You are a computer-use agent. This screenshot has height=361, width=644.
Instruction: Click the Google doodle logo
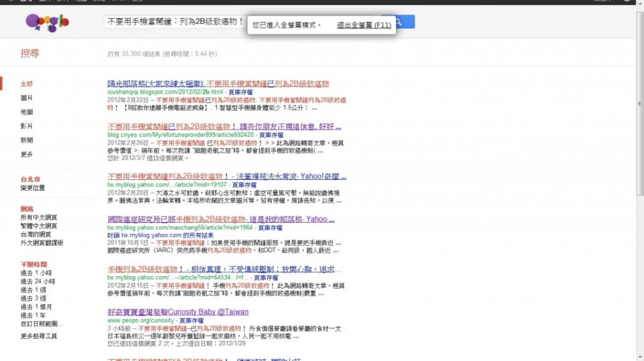coord(47,23)
